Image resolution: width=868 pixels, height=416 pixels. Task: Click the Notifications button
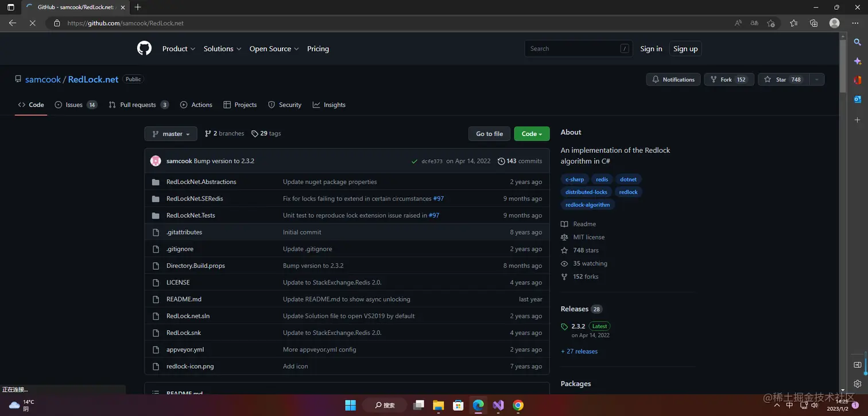coord(673,79)
